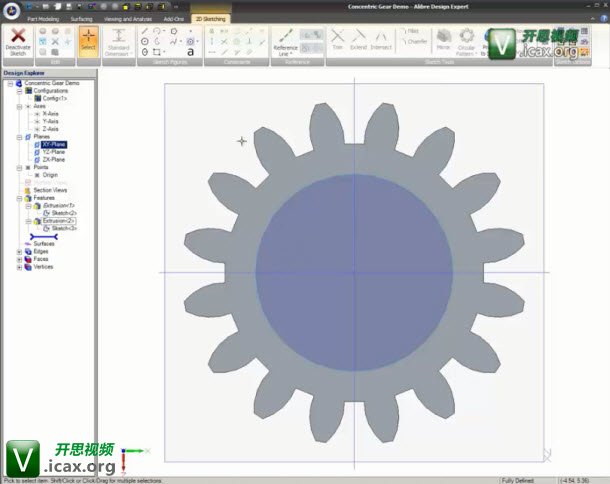Select Origin under Points
The height and width of the screenshot is (484, 610).
pyautogui.click(x=50, y=175)
